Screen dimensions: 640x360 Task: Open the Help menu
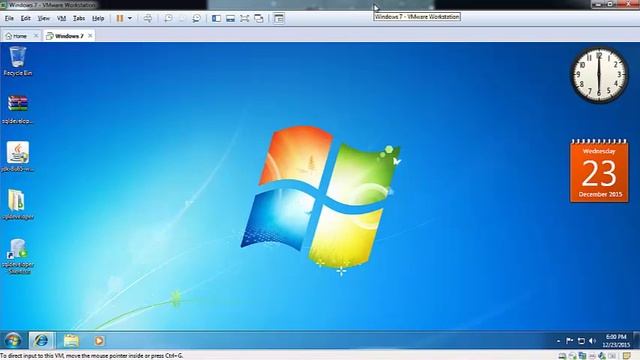pos(98,18)
